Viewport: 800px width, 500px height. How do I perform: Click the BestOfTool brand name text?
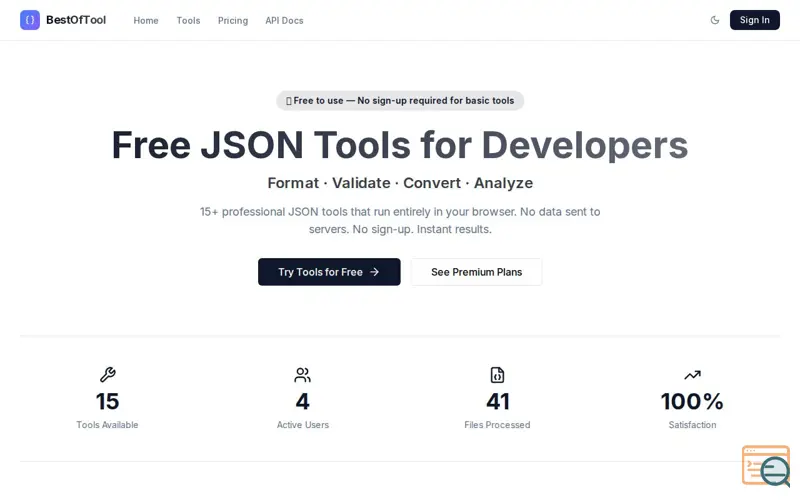[76, 20]
